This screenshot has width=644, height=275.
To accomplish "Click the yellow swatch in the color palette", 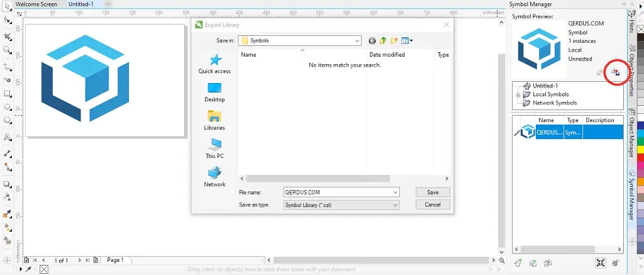I will [640, 150].
